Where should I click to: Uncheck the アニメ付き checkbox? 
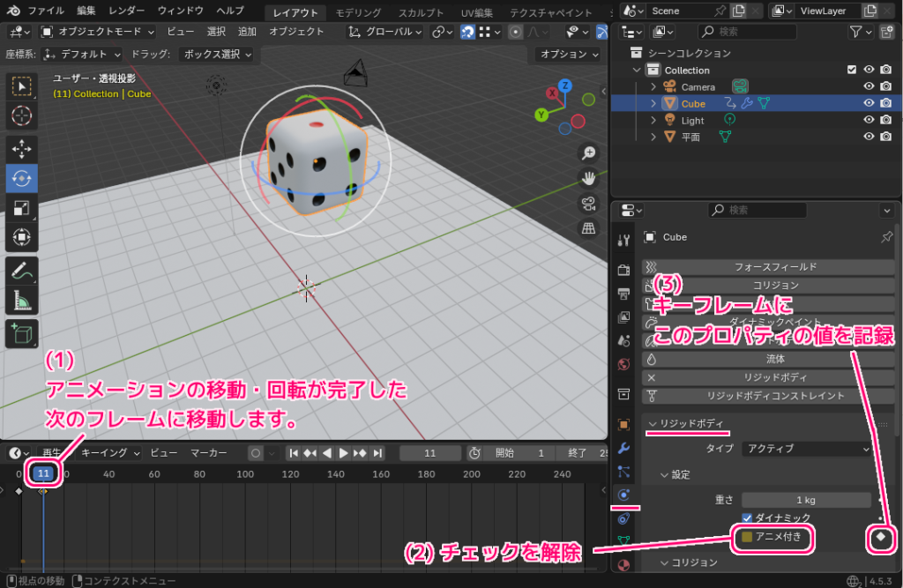(x=745, y=536)
